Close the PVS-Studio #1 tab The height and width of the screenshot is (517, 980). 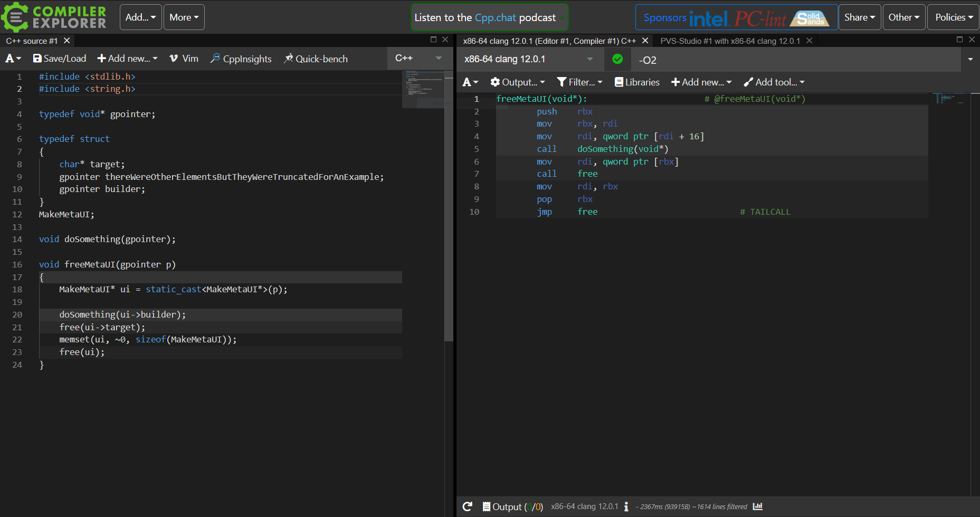pyautogui.click(x=809, y=41)
